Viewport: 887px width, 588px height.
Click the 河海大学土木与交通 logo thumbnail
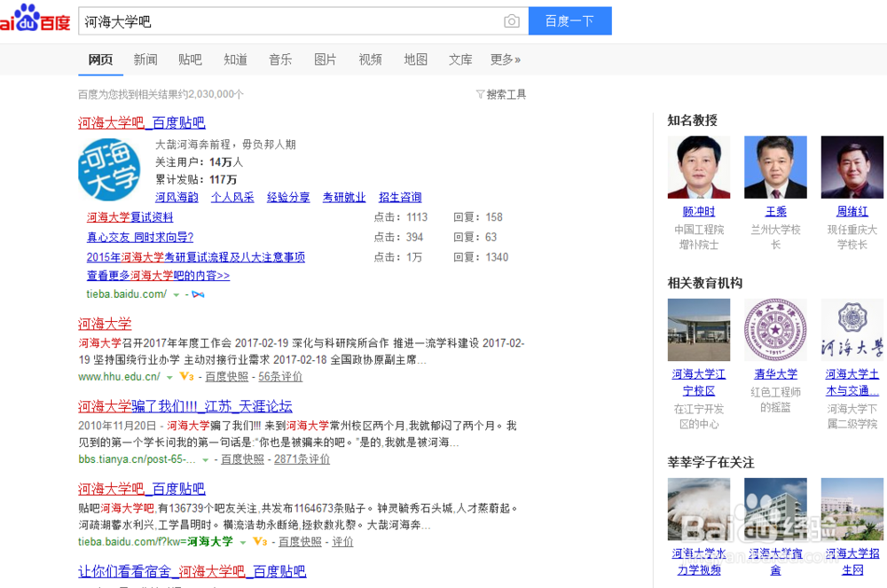click(852, 330)
